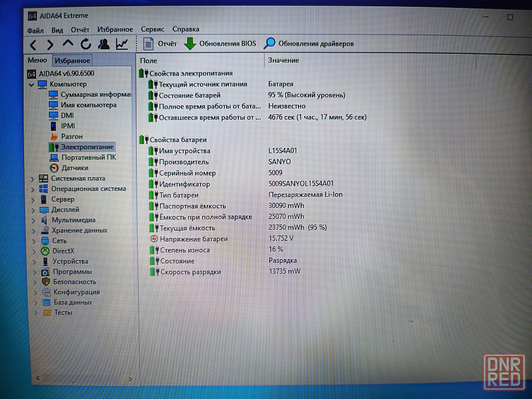
Task: Click the Системная плата motherboard icon
Action: tap(44, 178)
